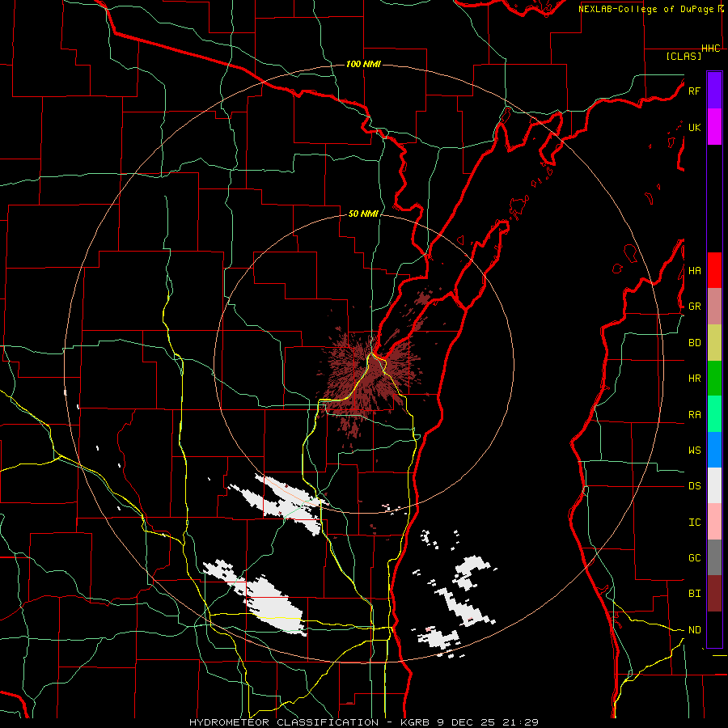Click the RA legend label text
The height and width of the screenshot is (728, 728).
pyautogui.click(x=694, y=415)
